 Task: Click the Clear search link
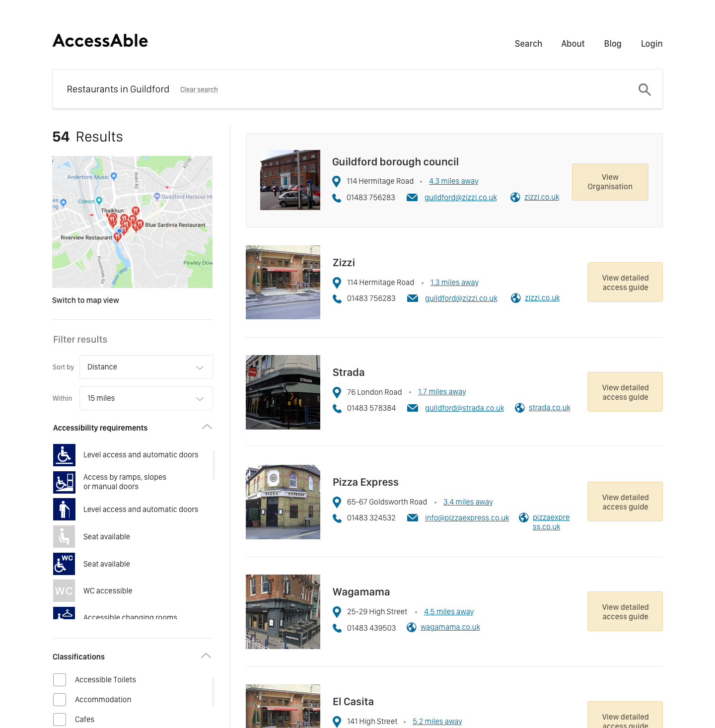pos(199,89)
